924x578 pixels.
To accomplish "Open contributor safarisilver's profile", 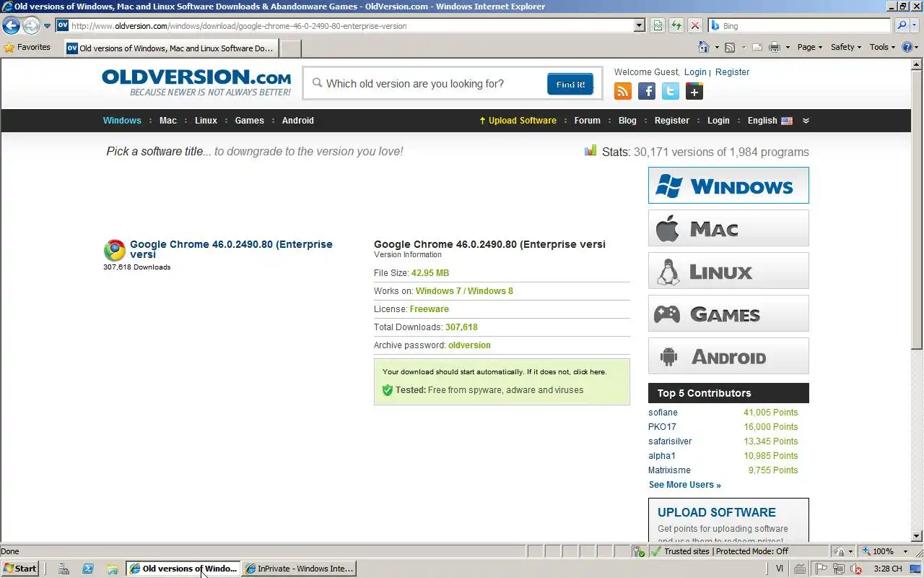I will [670, 441].
